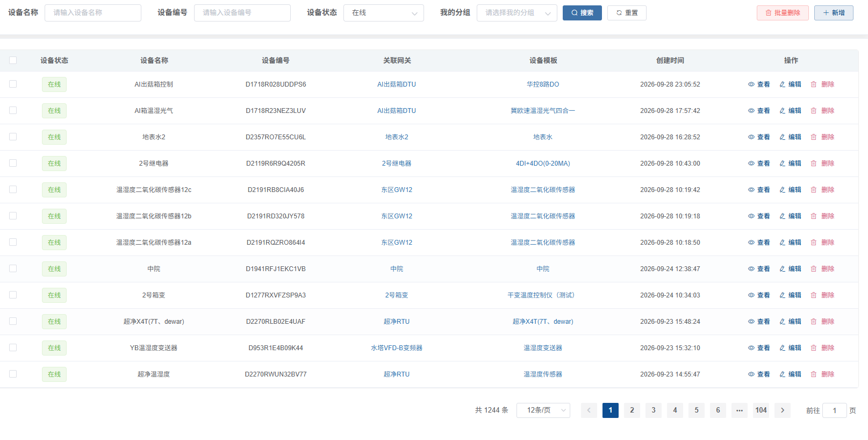This screenshot has width=868, height=440.
Task: Click trash icon for YB温湿度变送器 row
Action: 814,348
